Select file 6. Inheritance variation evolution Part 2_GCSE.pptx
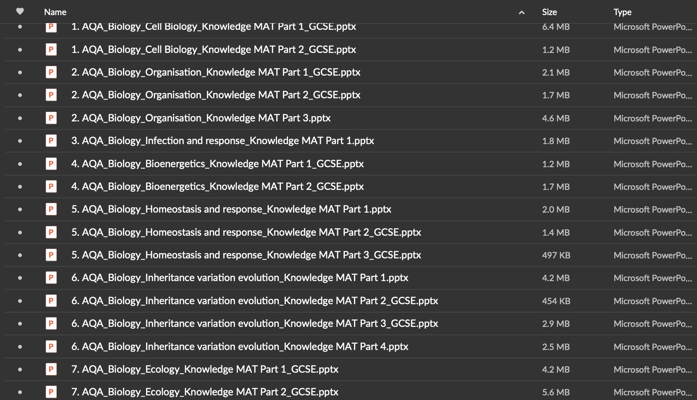697x400 pixels. click(254, 300)
